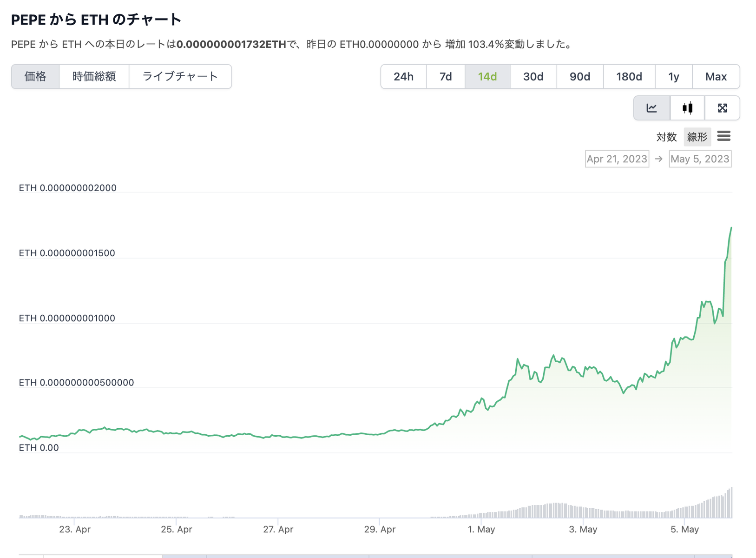Select the ライブチャート tab
Image resolution: width=756 pixels, height=558 pixels.
point(180,76)
